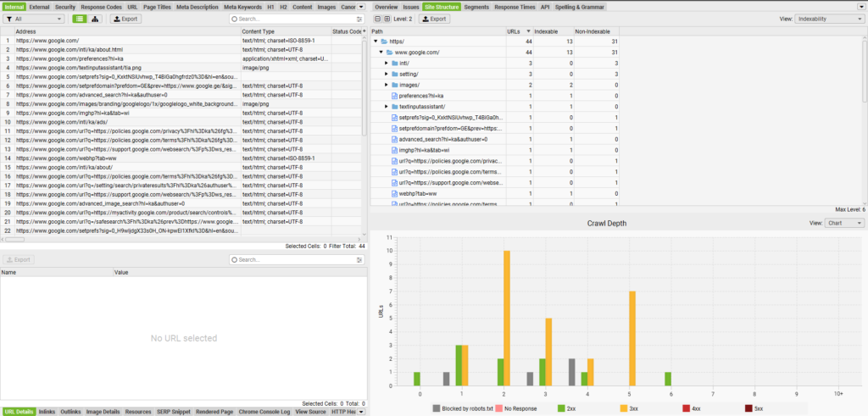The width and height of the screenshot is (868, 416).
Task: Click the add column plus icon beside Status Code
Action: 364,31
